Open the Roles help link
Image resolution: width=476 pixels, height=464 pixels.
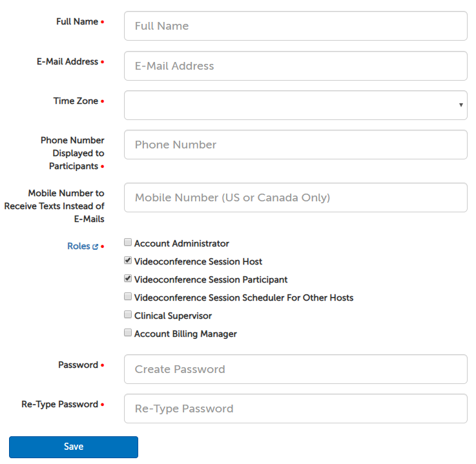pos(79,247)
